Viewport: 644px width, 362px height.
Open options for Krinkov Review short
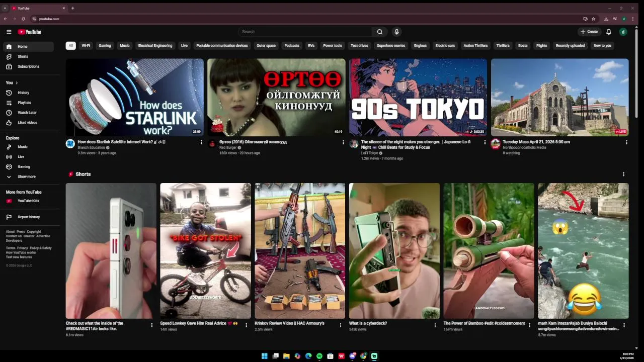(341, 325)
